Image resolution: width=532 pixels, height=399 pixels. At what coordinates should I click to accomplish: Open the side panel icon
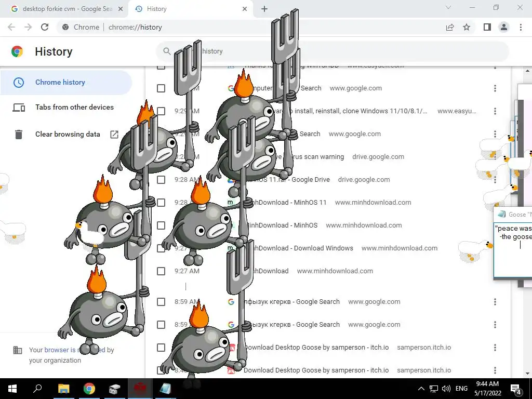487,27
